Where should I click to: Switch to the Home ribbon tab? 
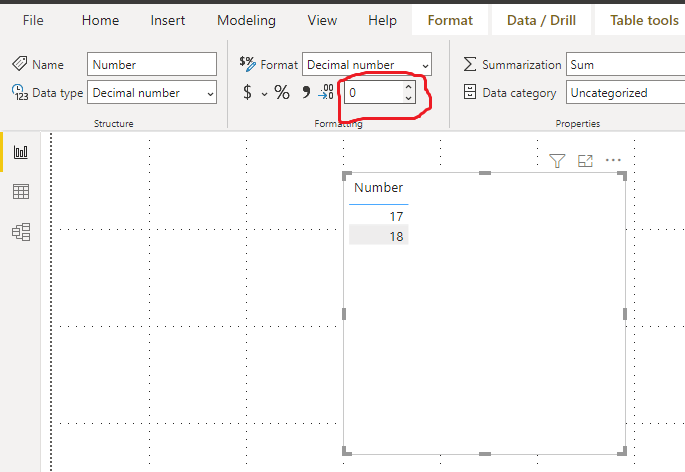point(100,20)
